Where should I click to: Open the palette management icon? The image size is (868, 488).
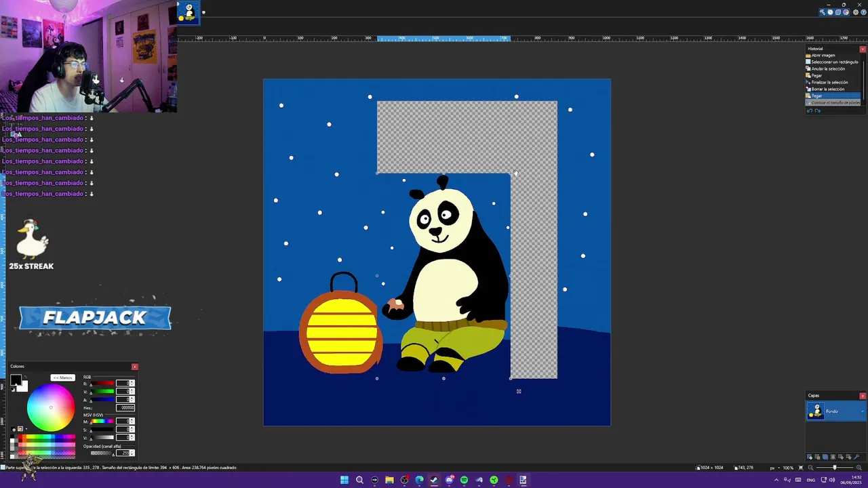click(20, 428)
